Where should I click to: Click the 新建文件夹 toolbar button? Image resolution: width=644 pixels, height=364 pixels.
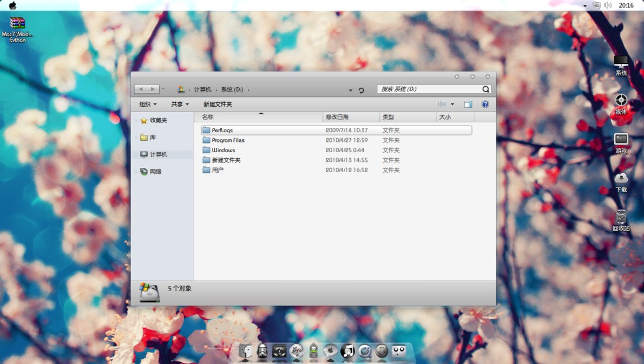pos(218,104)
